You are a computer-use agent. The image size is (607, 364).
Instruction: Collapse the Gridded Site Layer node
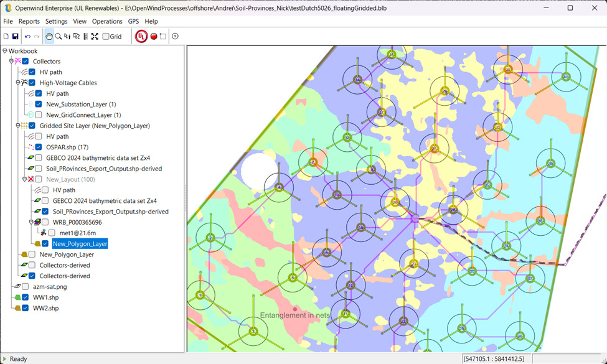click(17, 126)
